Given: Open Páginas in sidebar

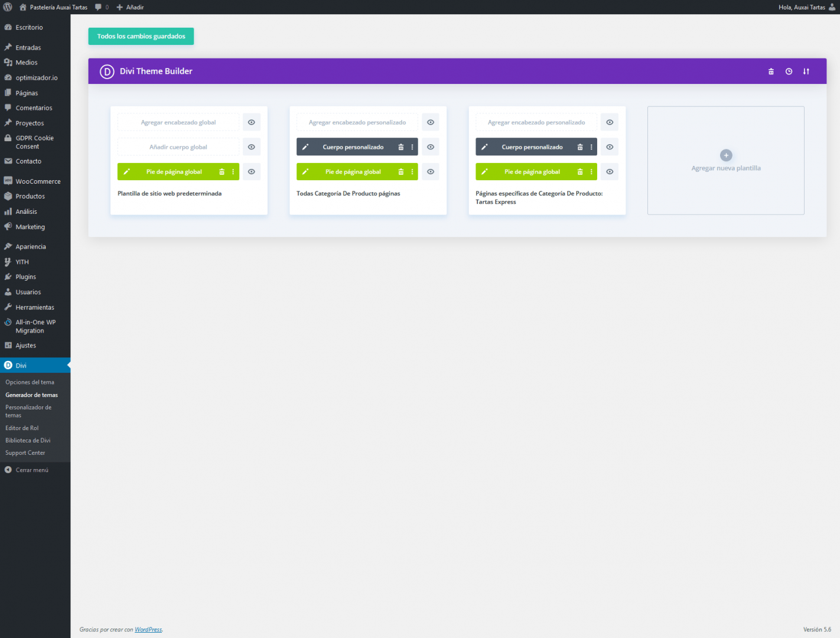Looking at the screenshot, I should (35, 93).
